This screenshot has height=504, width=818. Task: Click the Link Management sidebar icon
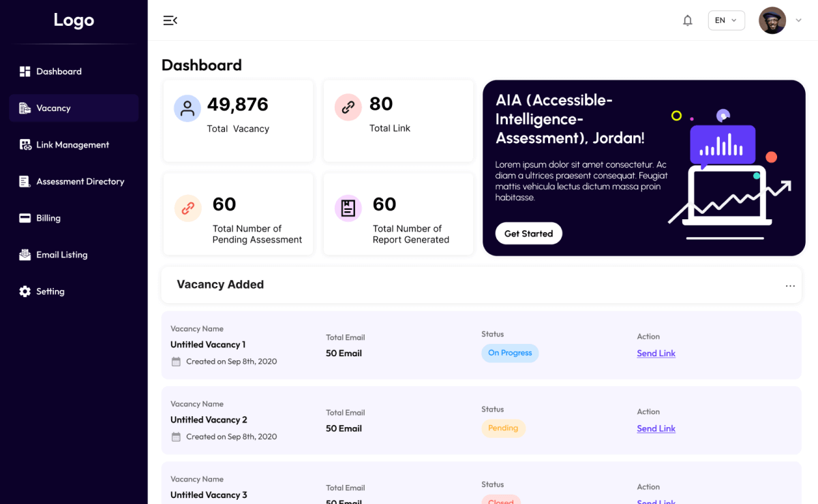(25, 144)
